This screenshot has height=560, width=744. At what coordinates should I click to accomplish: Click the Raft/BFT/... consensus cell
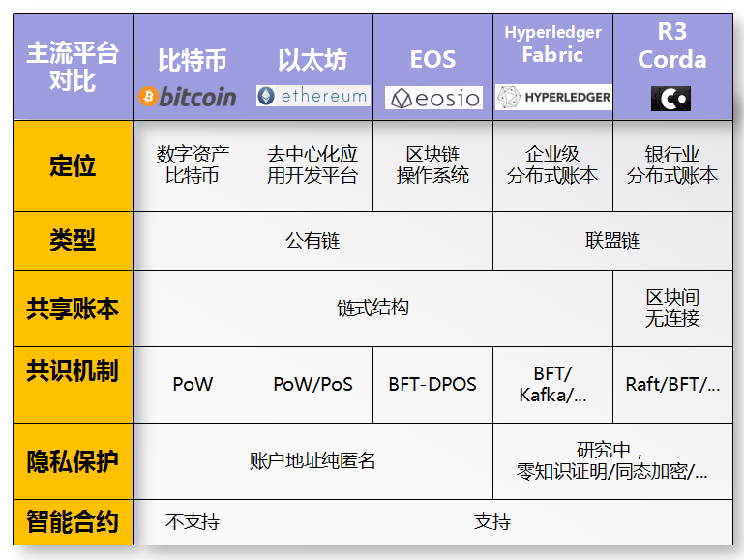tap(672, 384)
